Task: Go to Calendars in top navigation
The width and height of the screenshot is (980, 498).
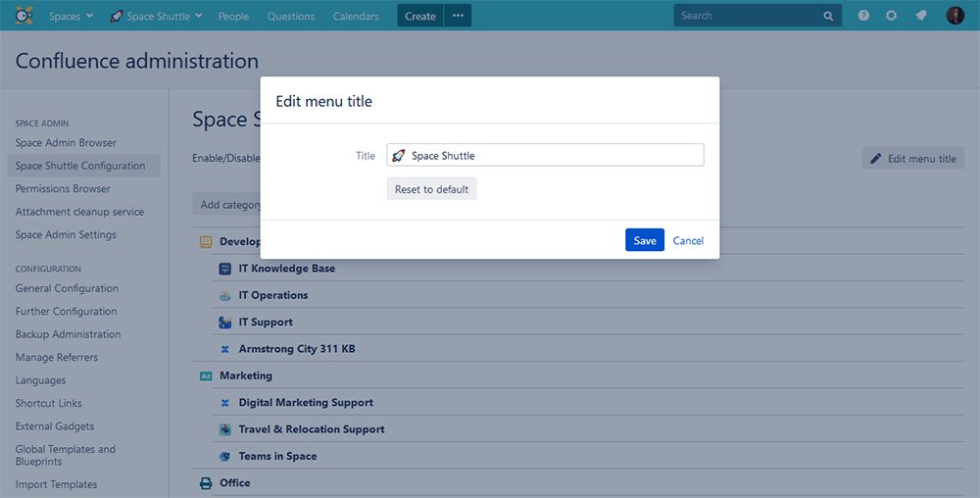Action: coord(356,16)
